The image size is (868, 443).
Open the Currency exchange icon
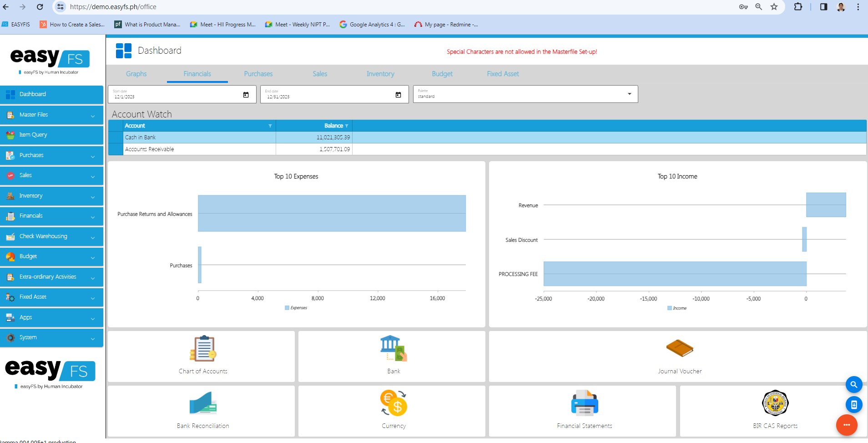[394, 403]
